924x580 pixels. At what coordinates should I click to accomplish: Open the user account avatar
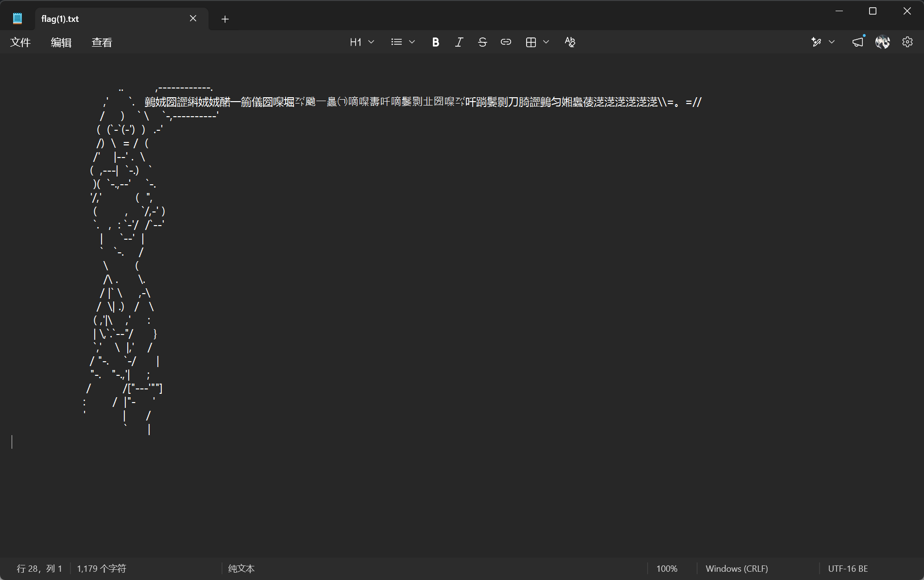pos(883,42)
